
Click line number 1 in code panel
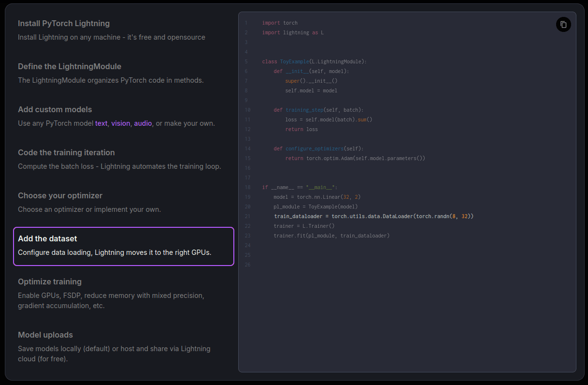point(246,23)
